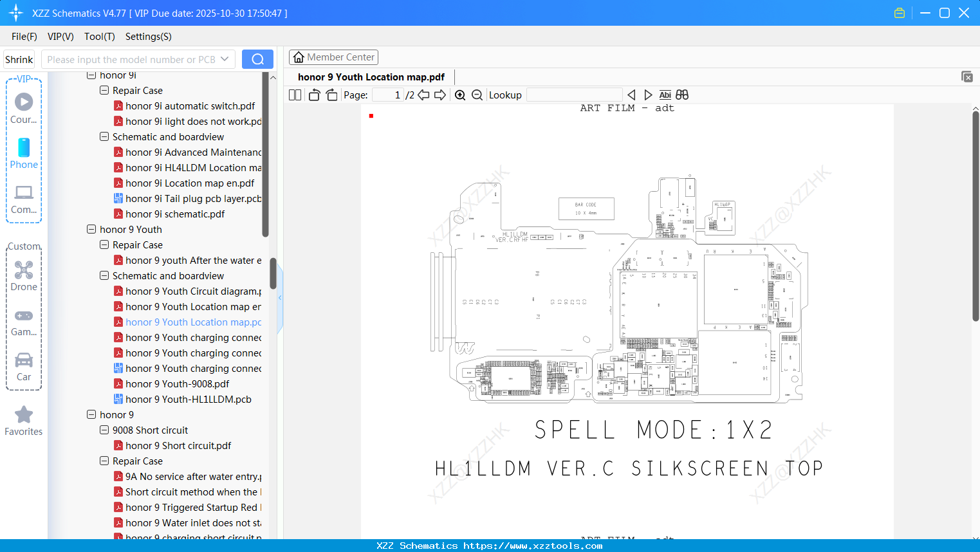Screen dimensions: 980x552
Task: Open the model number dropdown arrow
Action: [225, 59]
